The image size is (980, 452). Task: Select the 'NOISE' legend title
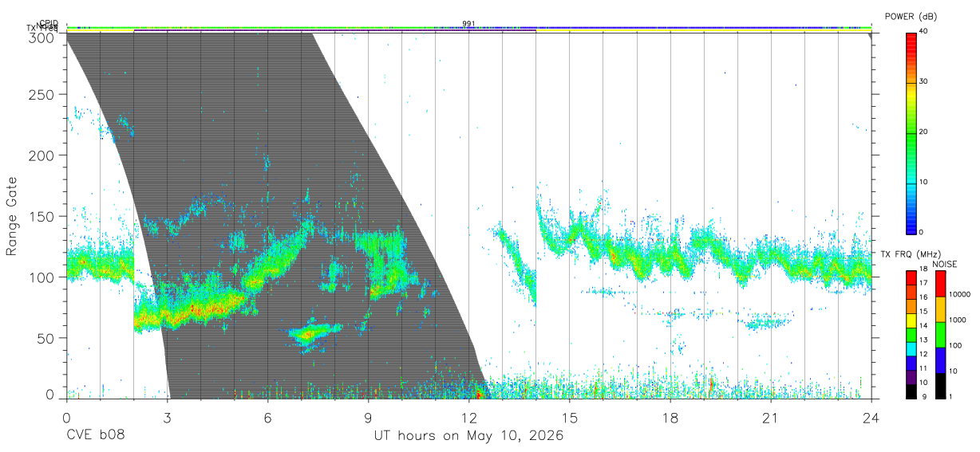[945, 263]
